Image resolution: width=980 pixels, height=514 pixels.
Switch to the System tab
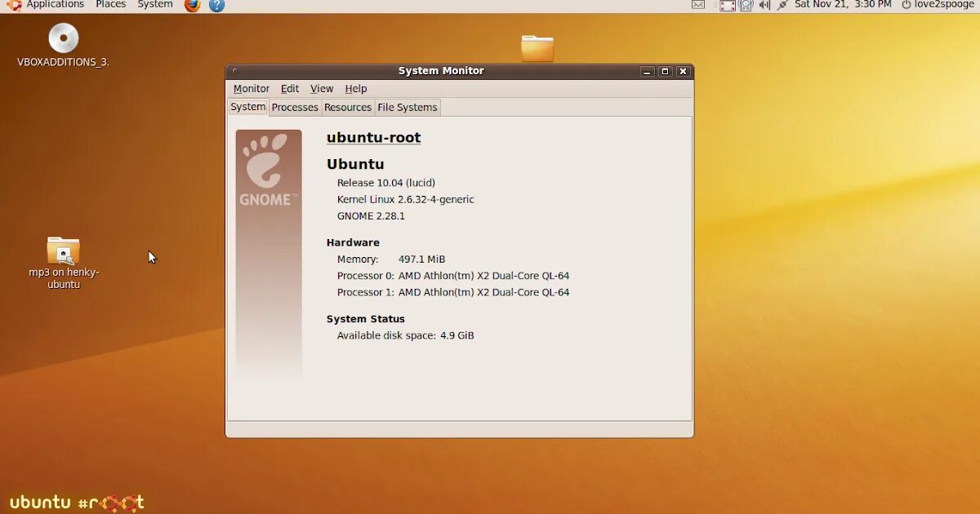(248, 107)
